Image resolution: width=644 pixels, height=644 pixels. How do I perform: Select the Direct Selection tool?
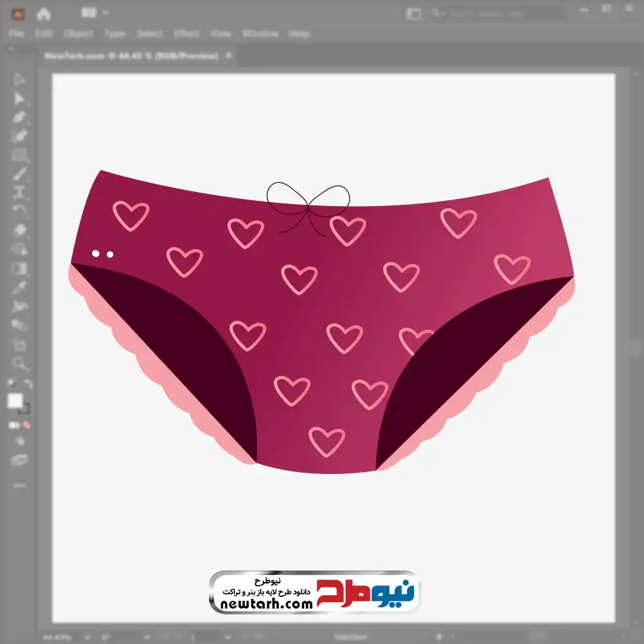click(19, 98)
